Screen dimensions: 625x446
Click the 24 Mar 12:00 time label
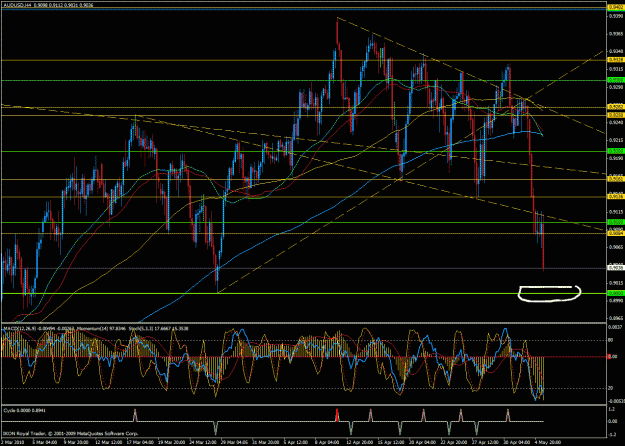(x=201, y=442)
